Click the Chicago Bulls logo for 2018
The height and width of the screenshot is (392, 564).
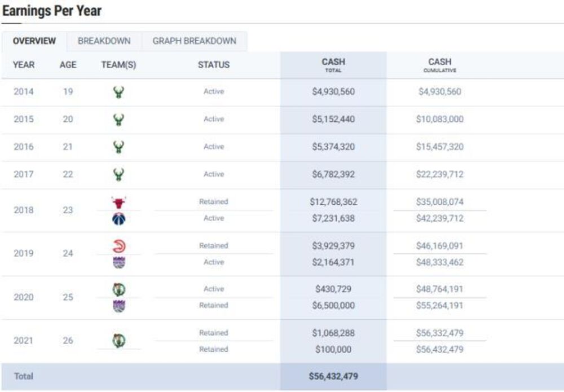pyautogui.click(x=118, y=202)
